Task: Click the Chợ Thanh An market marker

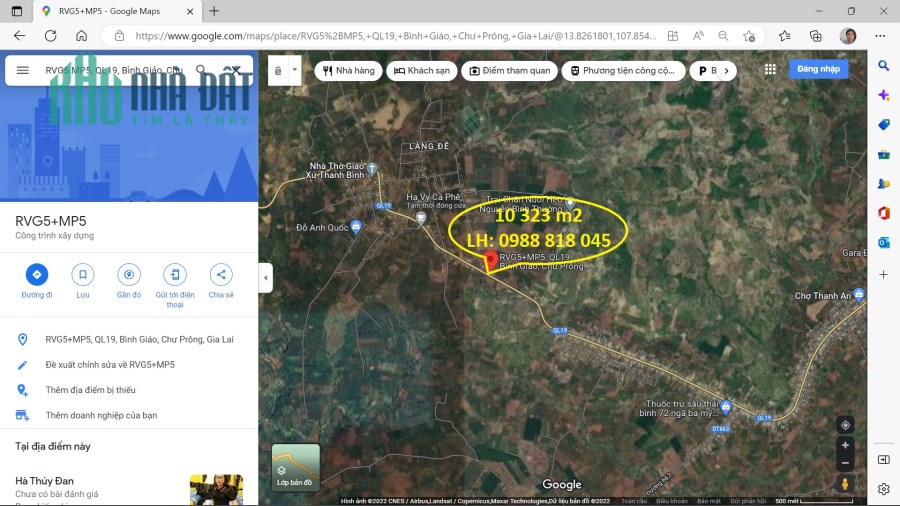Action: point(859,295)
